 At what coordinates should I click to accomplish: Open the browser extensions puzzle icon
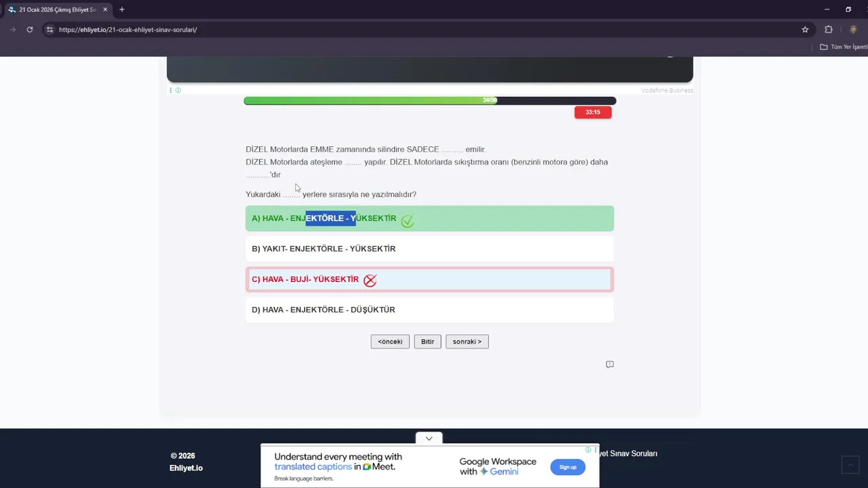pyautogui.click(x=828, y=30)
